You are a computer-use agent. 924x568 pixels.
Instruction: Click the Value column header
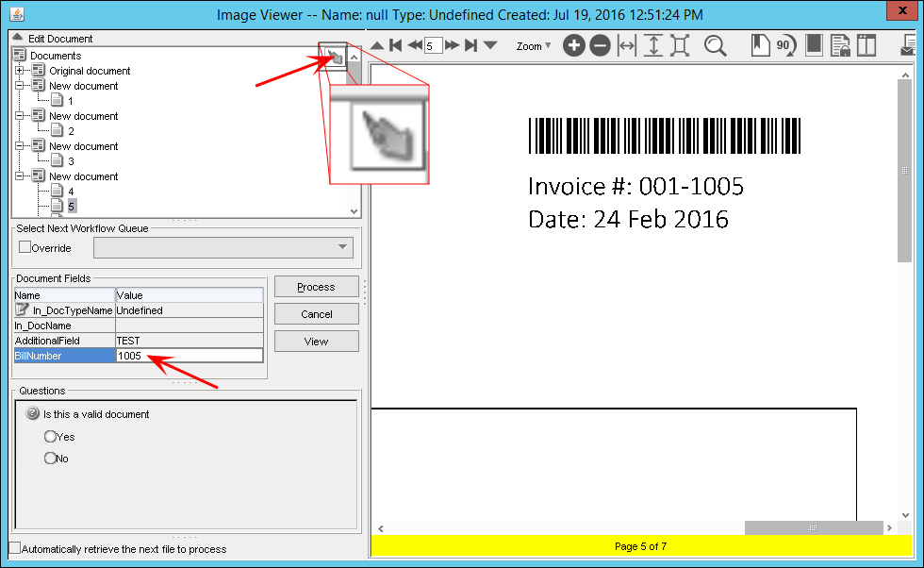point(190,295)
